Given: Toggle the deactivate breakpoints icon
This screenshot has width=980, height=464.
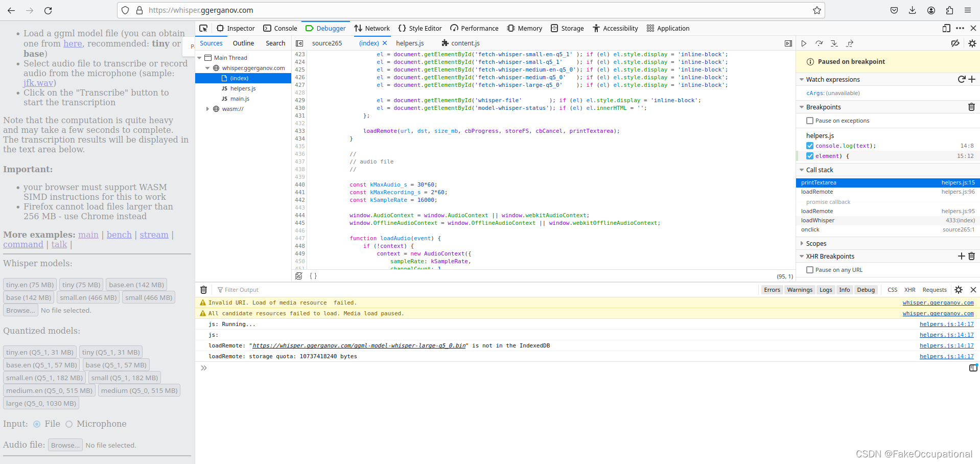Looking at the screenshot, I should pos(955,43).
